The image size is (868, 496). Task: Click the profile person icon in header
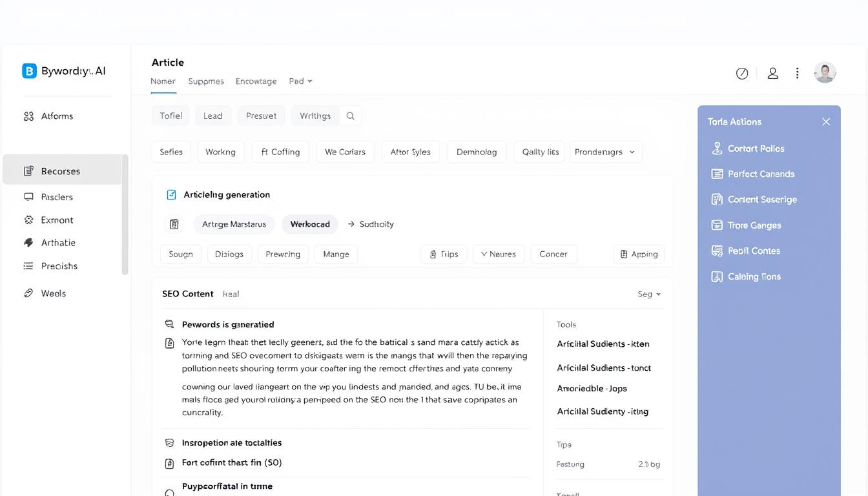click(773, 73)
